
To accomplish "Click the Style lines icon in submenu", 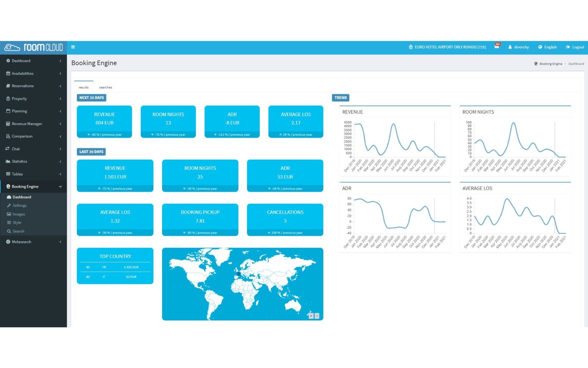I will point(9,223).
